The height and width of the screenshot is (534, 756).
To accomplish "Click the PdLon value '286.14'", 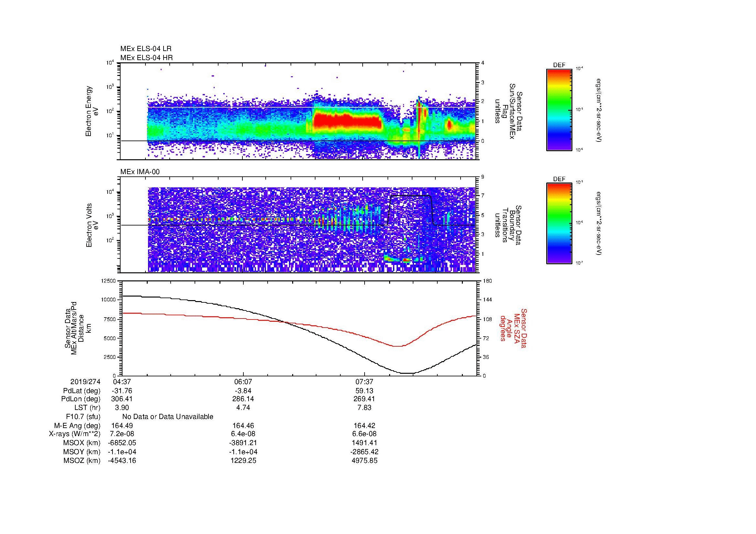I will coord(243,399).
